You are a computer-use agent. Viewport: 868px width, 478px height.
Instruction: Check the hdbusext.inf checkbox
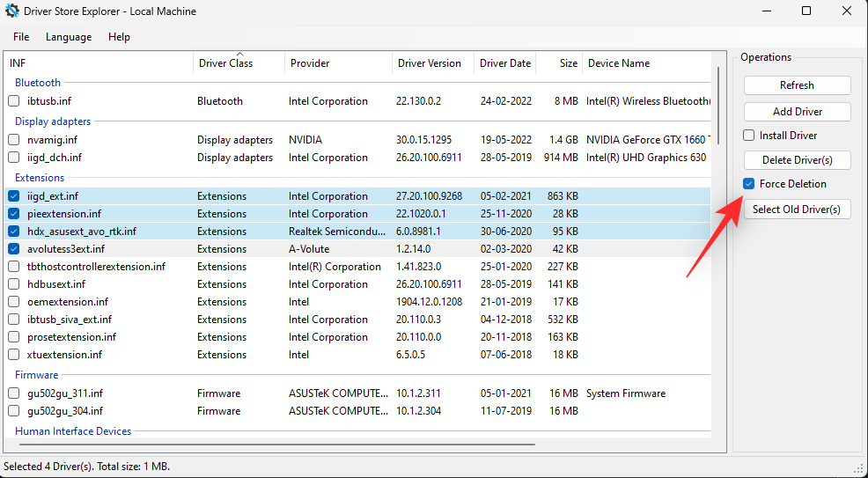14,284
